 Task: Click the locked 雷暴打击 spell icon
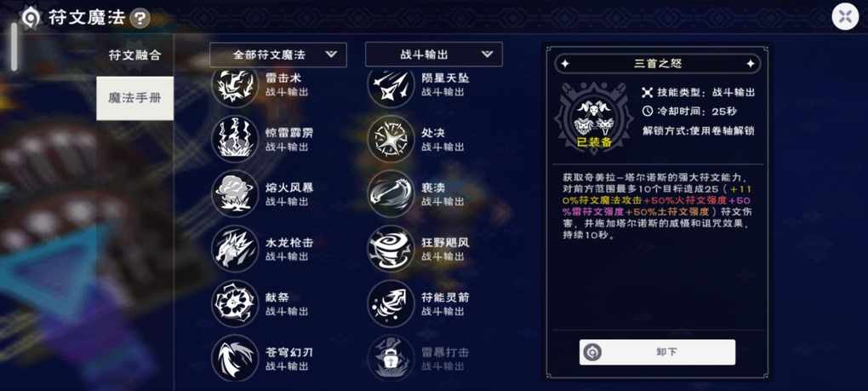pyautogui.click(x=391, y=359)
